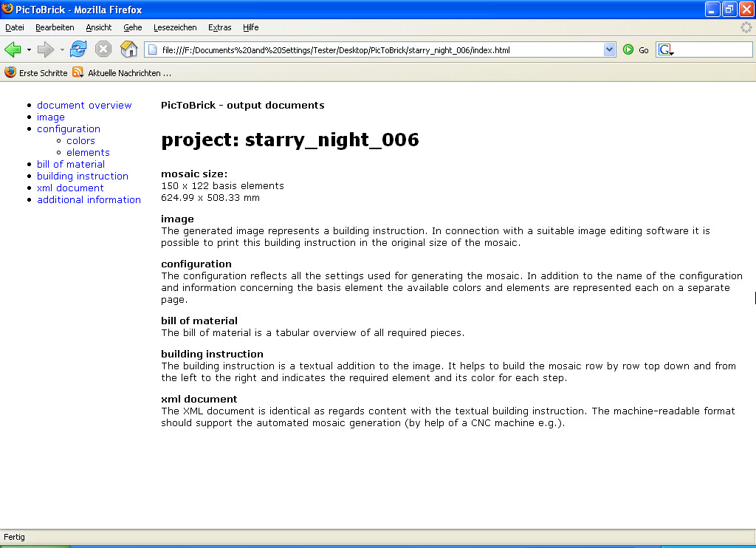This screenshot has height=548, width=756.
Task: Open the Gehe menu
Action: pyautogui.click(x=133, y=27)
